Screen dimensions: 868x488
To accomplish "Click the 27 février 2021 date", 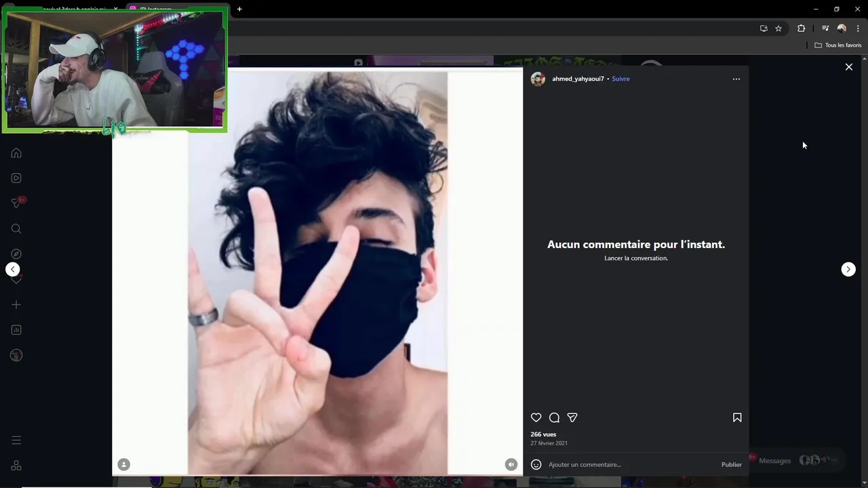I will 549,443.
